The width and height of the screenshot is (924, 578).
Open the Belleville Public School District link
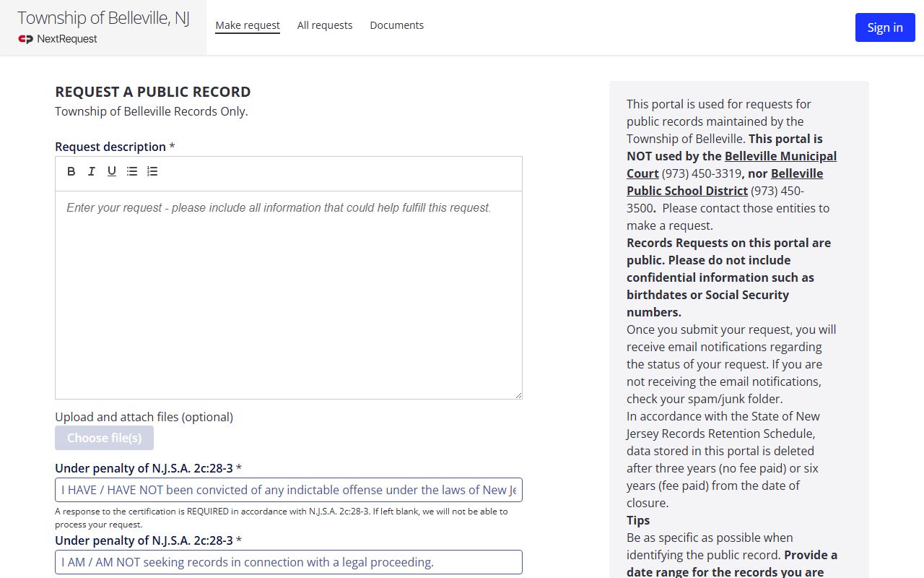(x=796, y=173)
